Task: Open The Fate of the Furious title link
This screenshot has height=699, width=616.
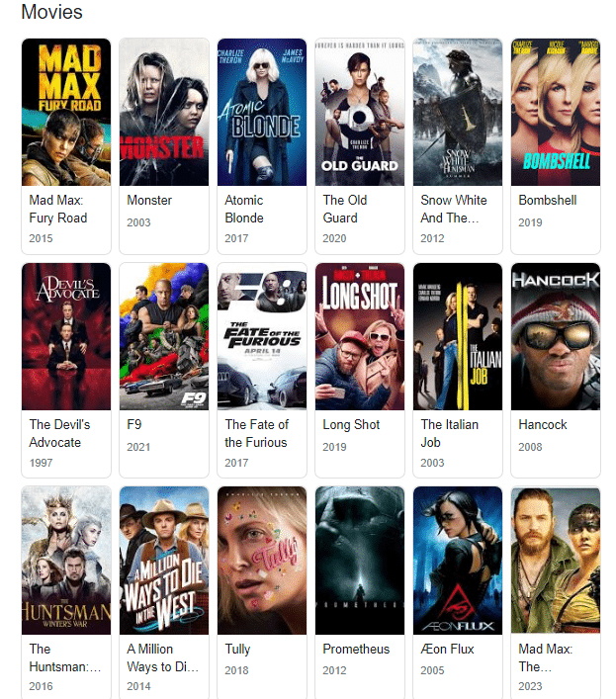Action: 256,433
